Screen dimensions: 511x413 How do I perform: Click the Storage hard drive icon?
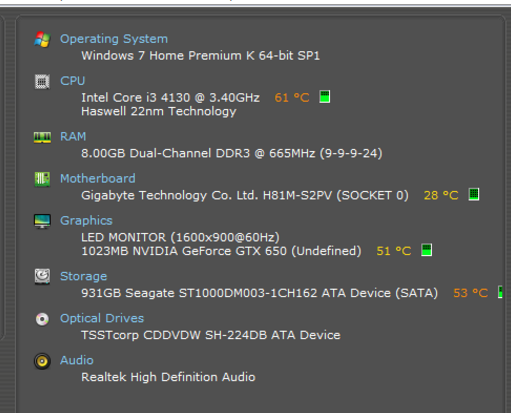coord(42,277)
